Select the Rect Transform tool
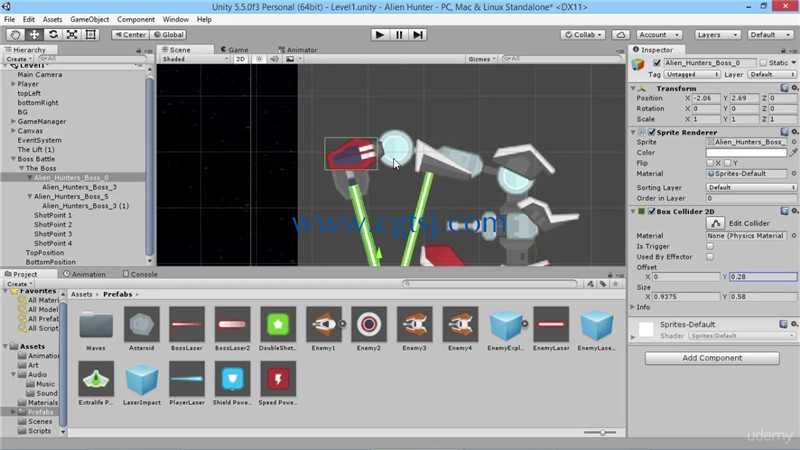800x450 pixels. pyautogui.click(x=91, y=35)
